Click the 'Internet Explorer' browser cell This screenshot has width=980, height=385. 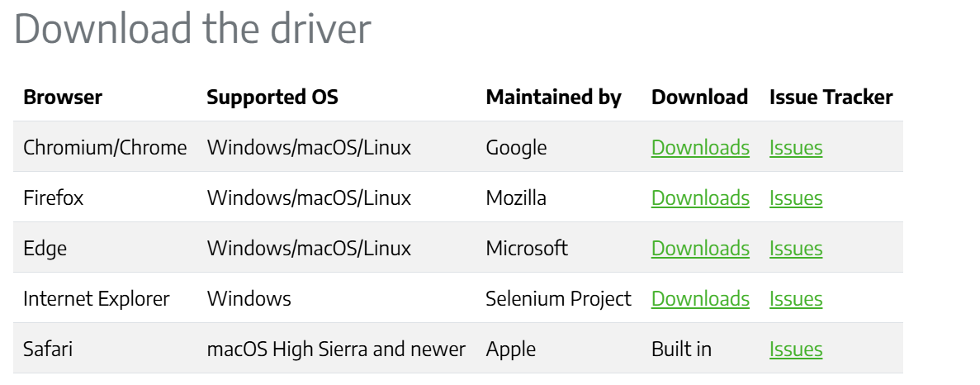click(97, 299)
